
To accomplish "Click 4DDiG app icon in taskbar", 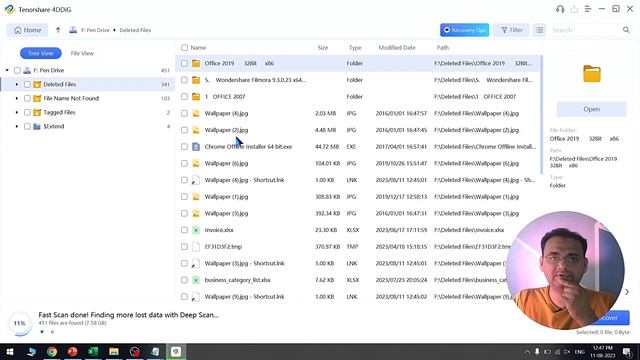I will 176,351.
